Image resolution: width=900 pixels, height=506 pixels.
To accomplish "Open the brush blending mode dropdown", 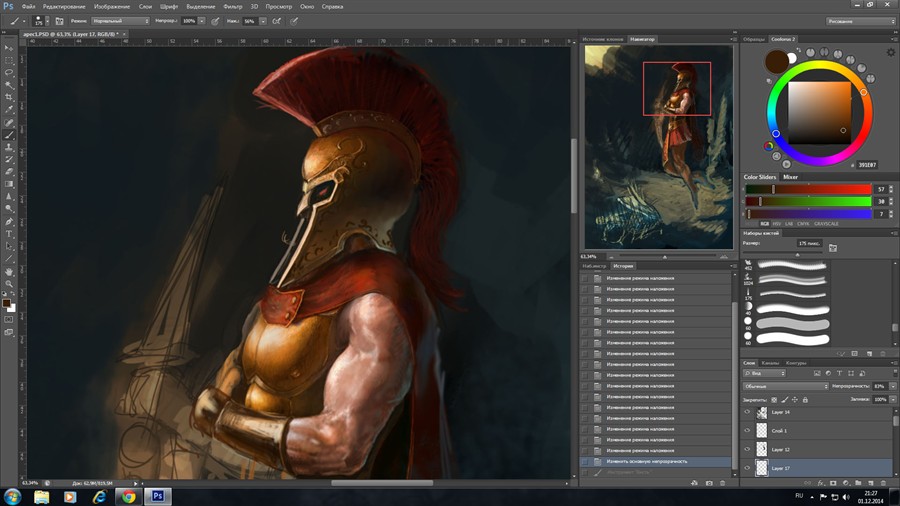I will (x=121, y=20).
